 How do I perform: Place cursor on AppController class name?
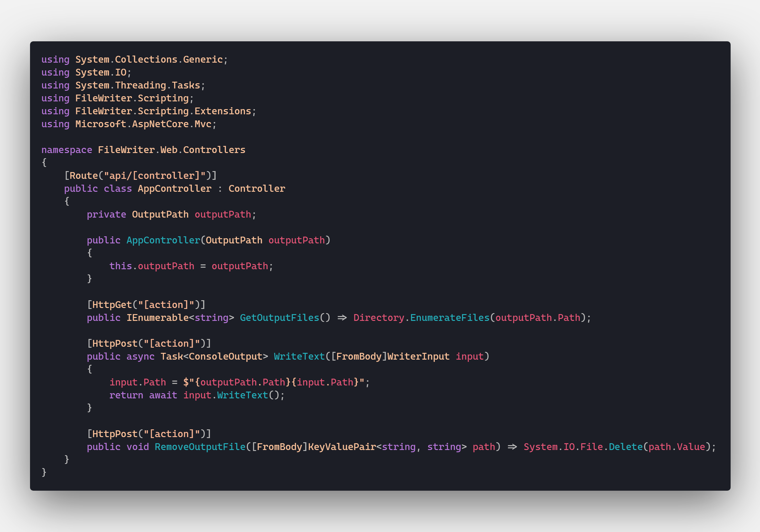[174, 189]
